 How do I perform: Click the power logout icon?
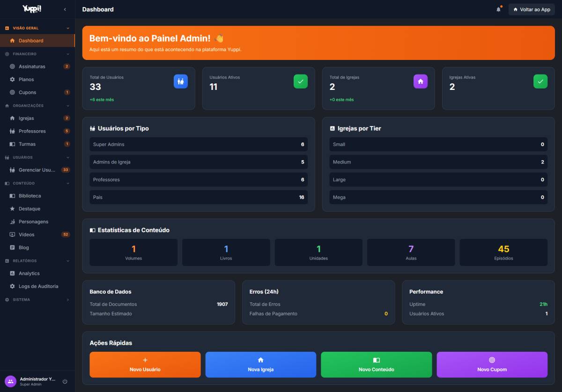(65, 381)
